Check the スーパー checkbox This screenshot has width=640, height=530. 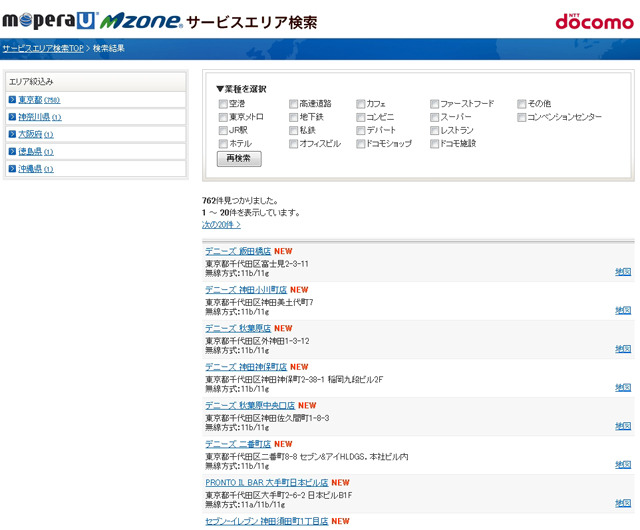[x=434, y=117]
